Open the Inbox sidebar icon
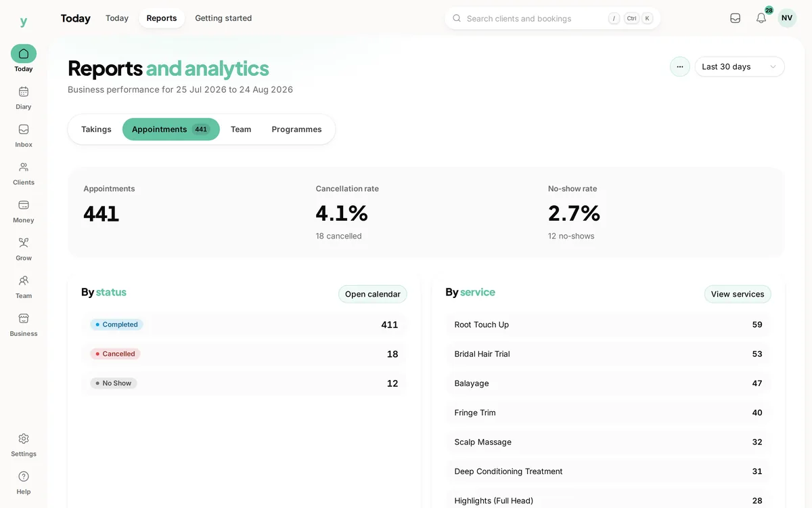812x508 pixels. [24, 129]
